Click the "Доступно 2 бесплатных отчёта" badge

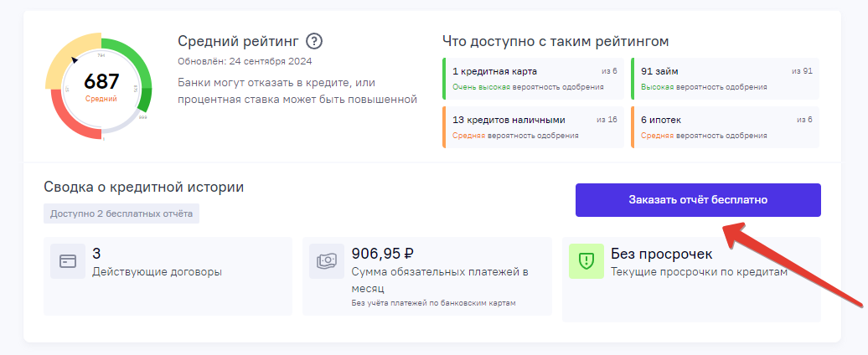pyautogui.click(x=121, y=214)
